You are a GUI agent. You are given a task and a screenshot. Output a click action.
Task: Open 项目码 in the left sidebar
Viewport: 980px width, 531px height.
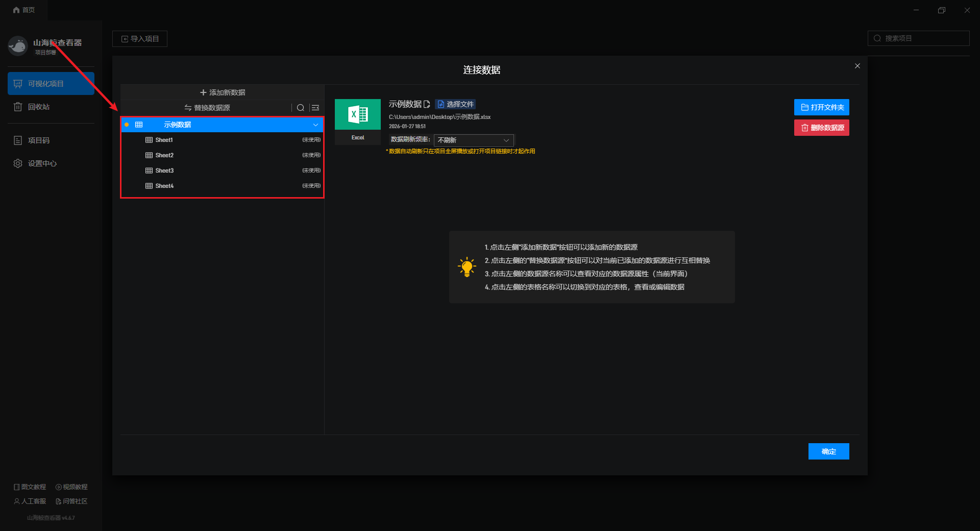38,140
